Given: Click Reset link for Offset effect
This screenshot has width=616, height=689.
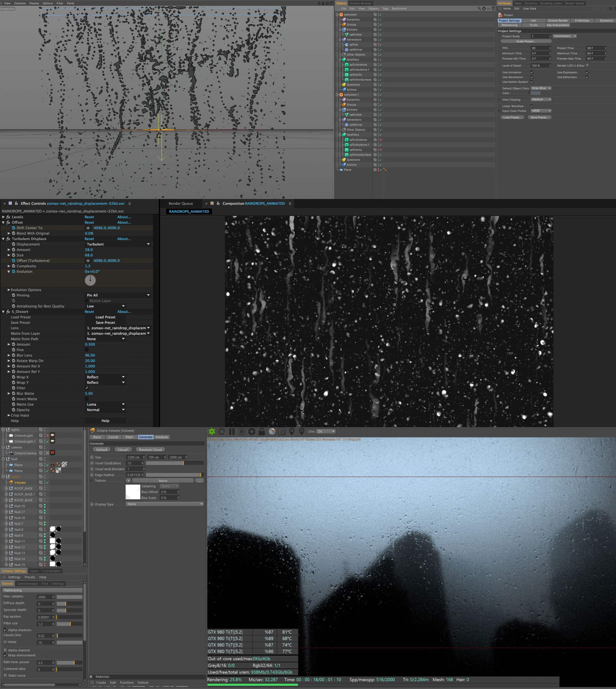Looking at the screenshot, I should click(x=90, y=222).
